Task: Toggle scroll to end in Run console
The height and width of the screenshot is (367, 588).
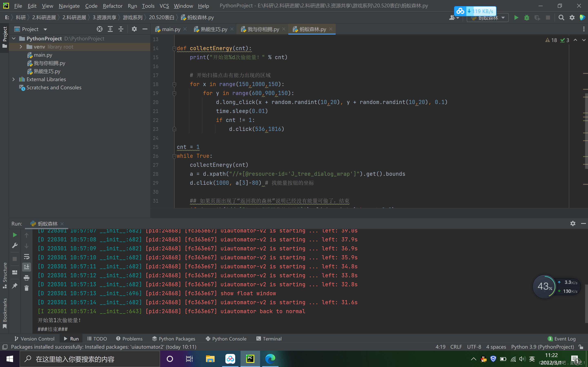Action: pyautogui.click(x=27, y=267)
